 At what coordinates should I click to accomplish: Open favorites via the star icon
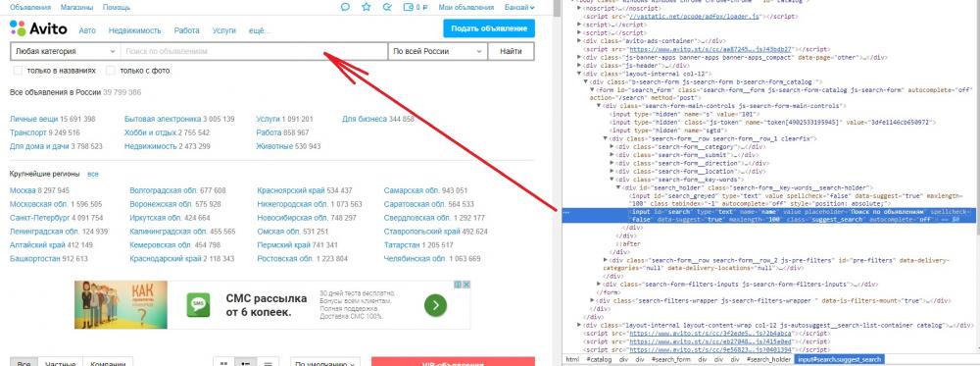367,8
